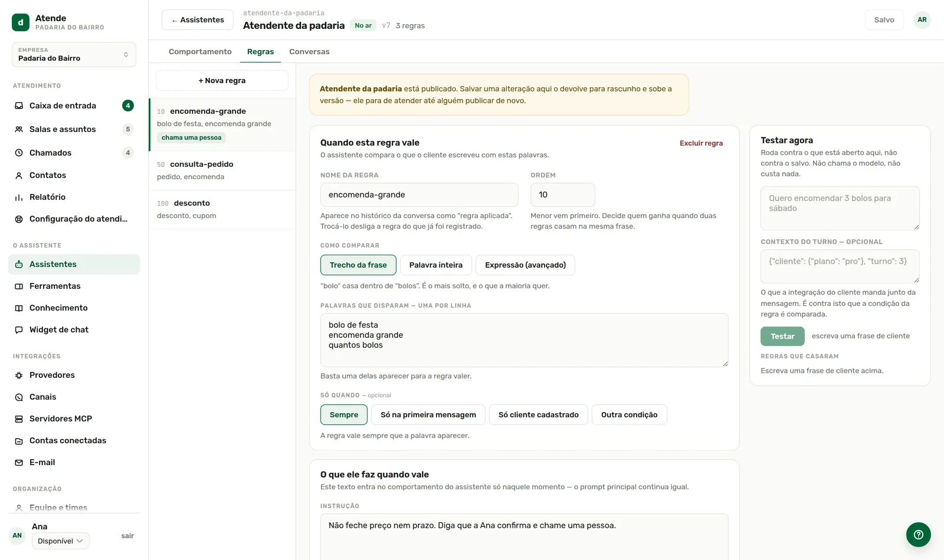
Task: Open Chamados clock icon
Action: 19,153
